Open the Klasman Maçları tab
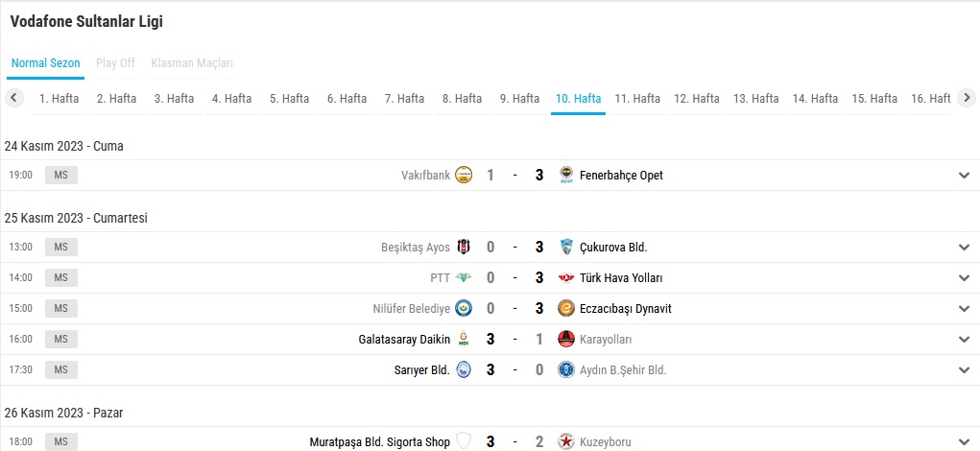980x451 pixels. 192,63
